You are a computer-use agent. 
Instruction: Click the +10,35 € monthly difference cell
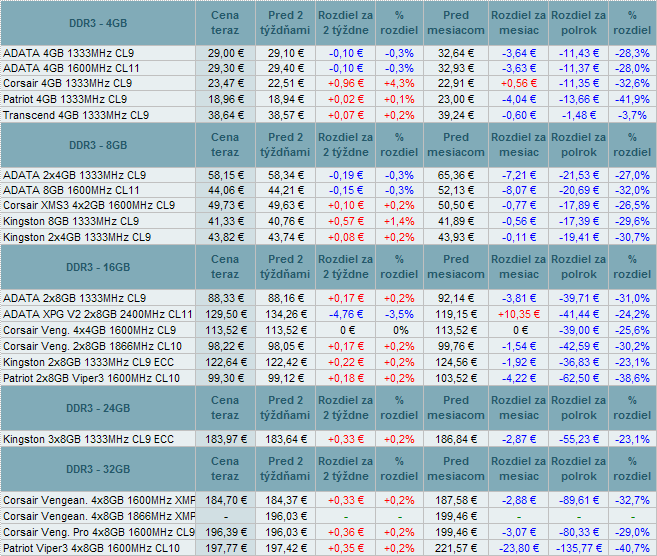[519, 314]
